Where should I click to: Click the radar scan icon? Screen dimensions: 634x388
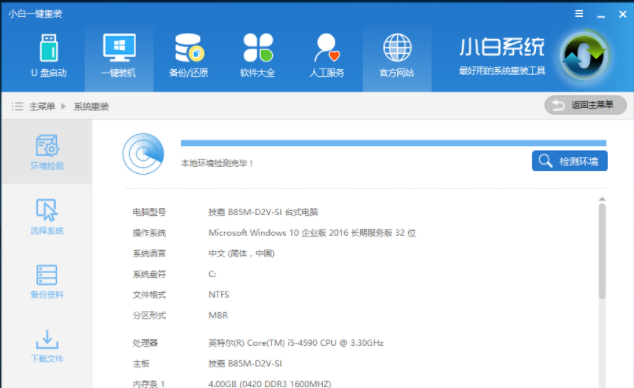[143, 154]
